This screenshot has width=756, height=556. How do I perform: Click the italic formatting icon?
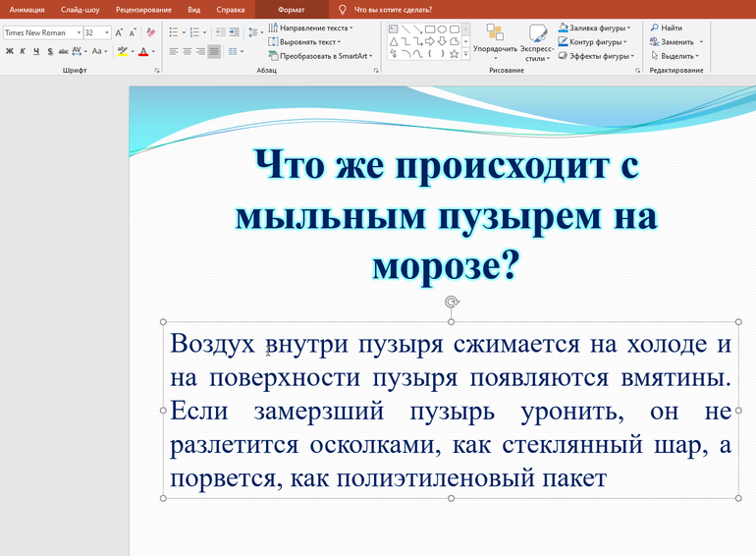tap(23, 51)
